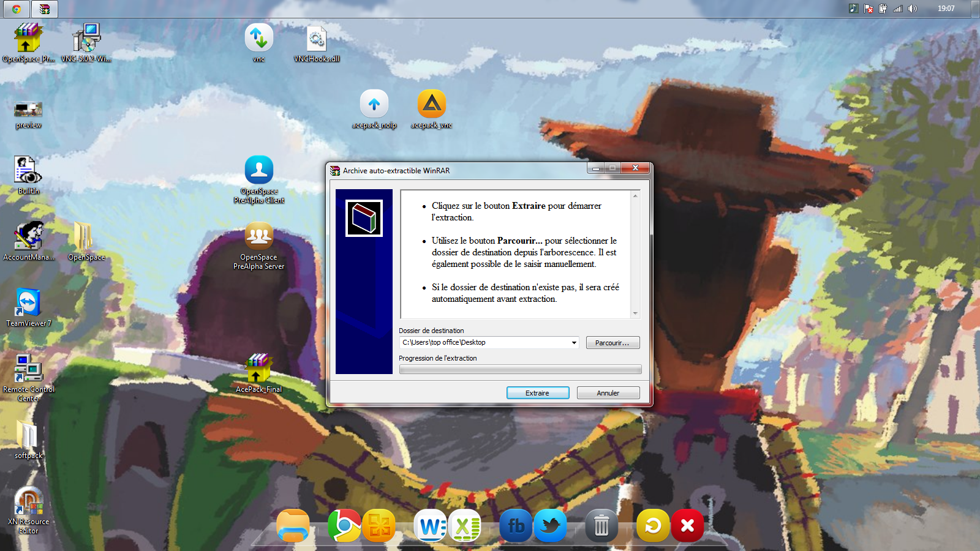Select the OpenSpace PreAlpha Client icon

pyautogui.click(x=259, y=179)
